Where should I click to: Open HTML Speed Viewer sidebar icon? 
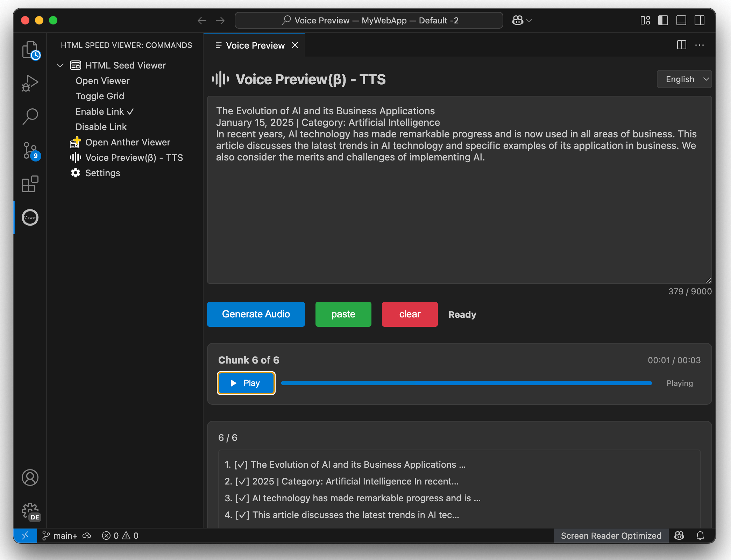tap(30, 217)
